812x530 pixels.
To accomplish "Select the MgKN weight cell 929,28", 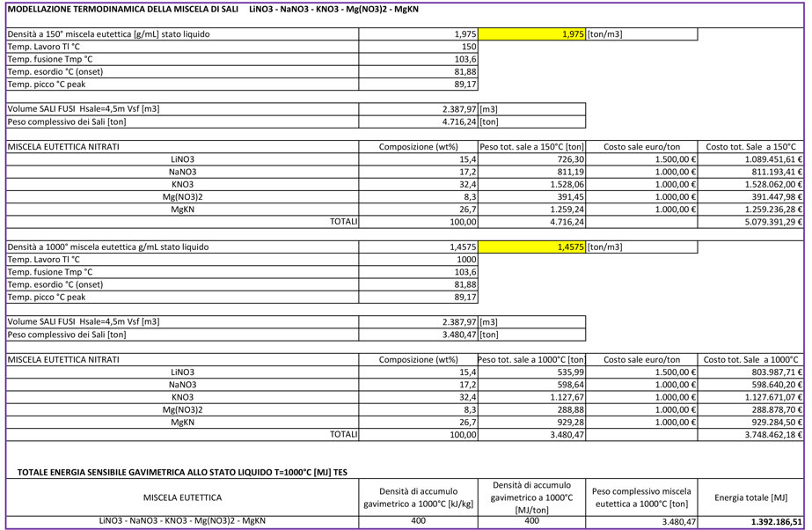I will click(532, 423).
